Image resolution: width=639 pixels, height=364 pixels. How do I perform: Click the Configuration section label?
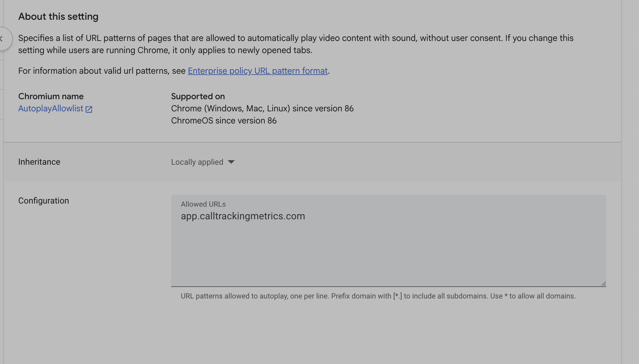tap(44, 201)
